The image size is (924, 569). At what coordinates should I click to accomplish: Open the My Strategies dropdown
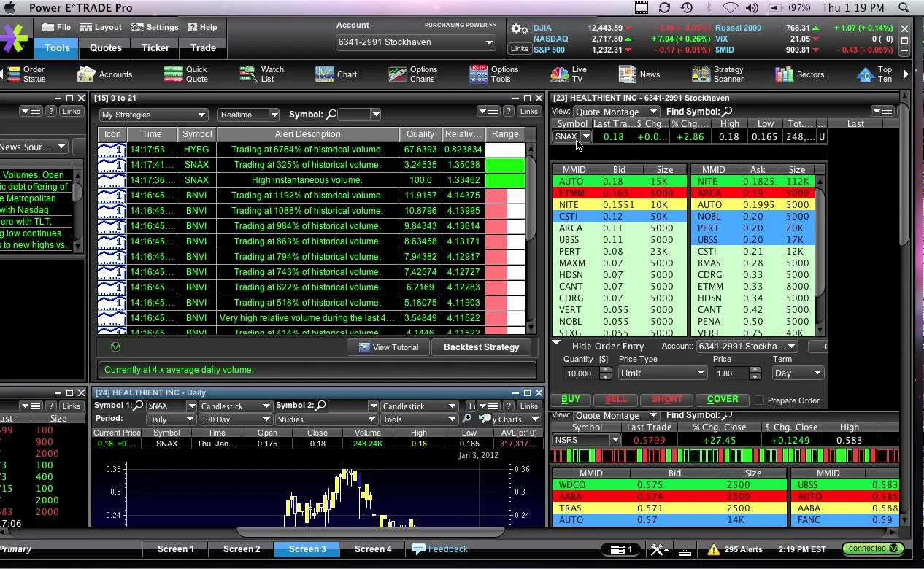(x=153, y=115)
